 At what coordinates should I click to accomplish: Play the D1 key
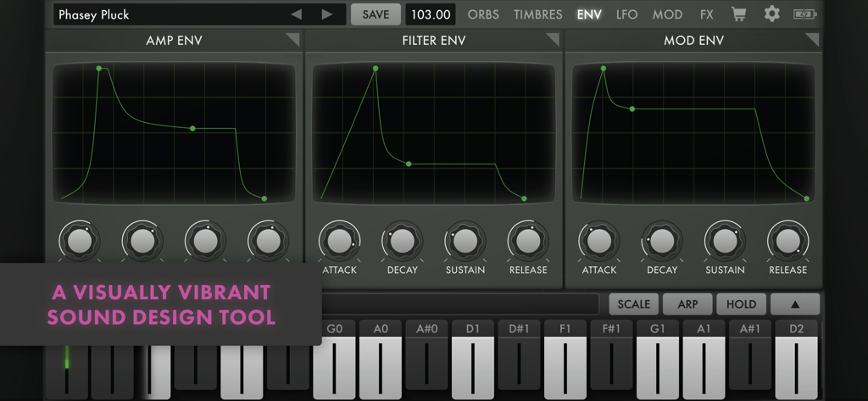(473, 360)
